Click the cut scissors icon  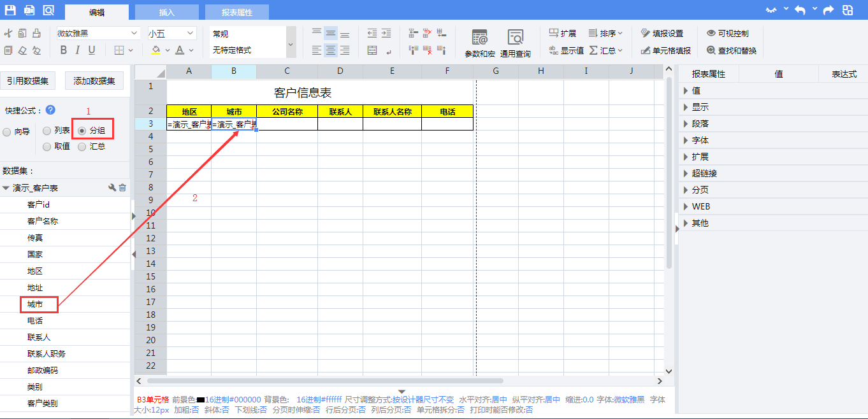click(8, 33)
